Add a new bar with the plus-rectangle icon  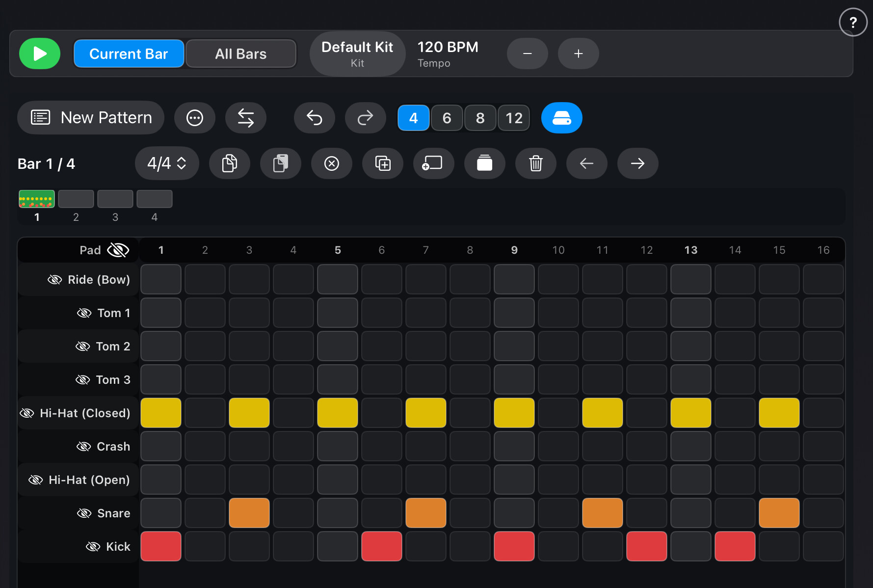[x=434, y=163]
